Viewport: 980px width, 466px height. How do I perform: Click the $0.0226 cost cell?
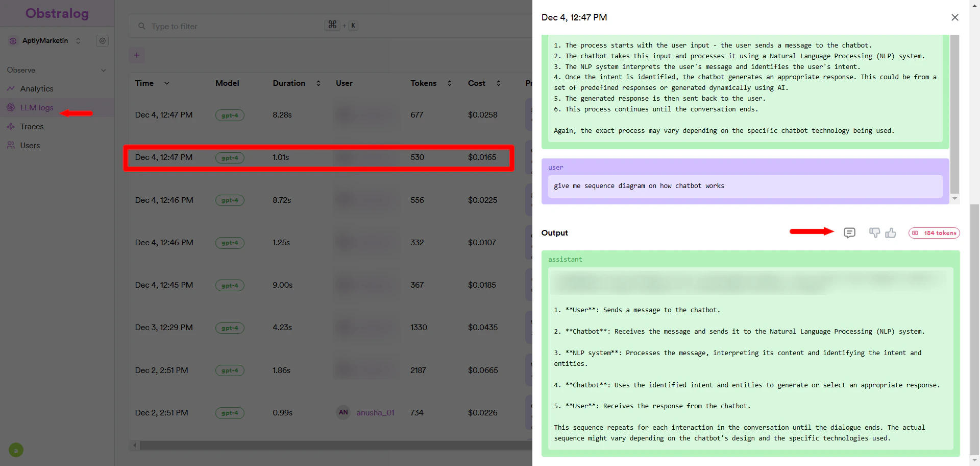pos(483,413)
